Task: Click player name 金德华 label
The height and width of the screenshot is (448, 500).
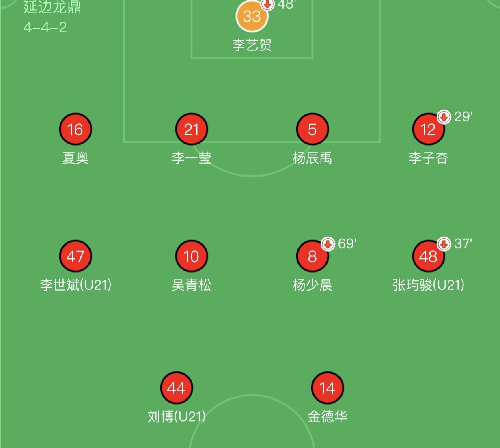Action: click(x=327, y=416)
